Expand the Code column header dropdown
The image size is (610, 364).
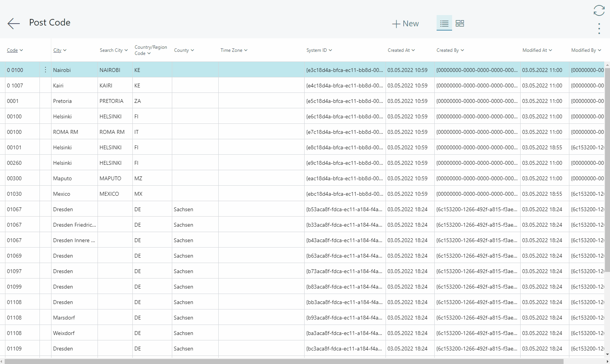15,50
